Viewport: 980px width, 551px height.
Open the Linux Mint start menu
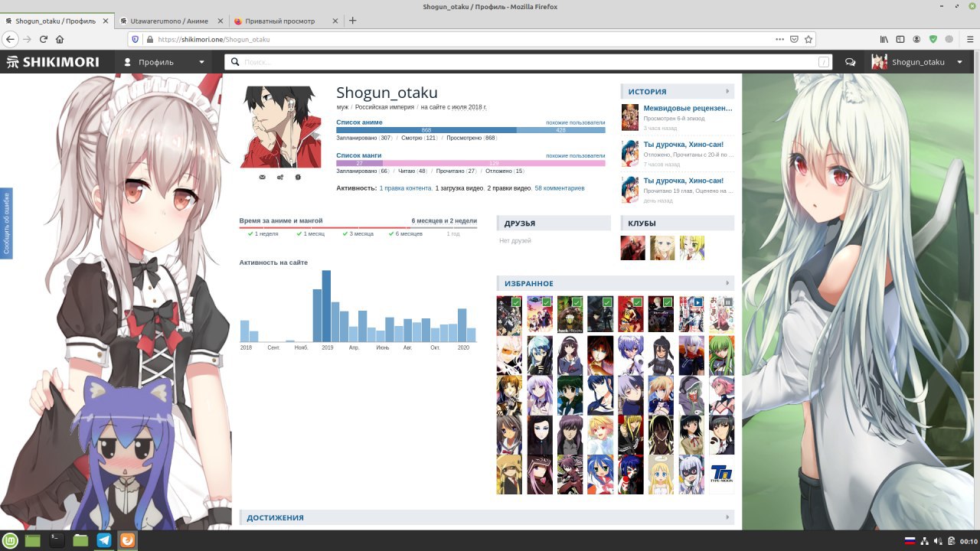tap(10, 540)
